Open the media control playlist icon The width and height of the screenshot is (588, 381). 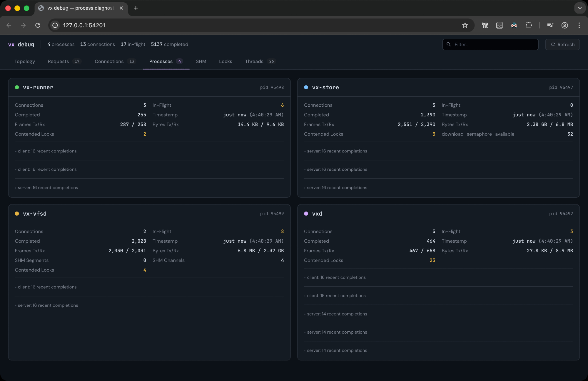[550, 25]
